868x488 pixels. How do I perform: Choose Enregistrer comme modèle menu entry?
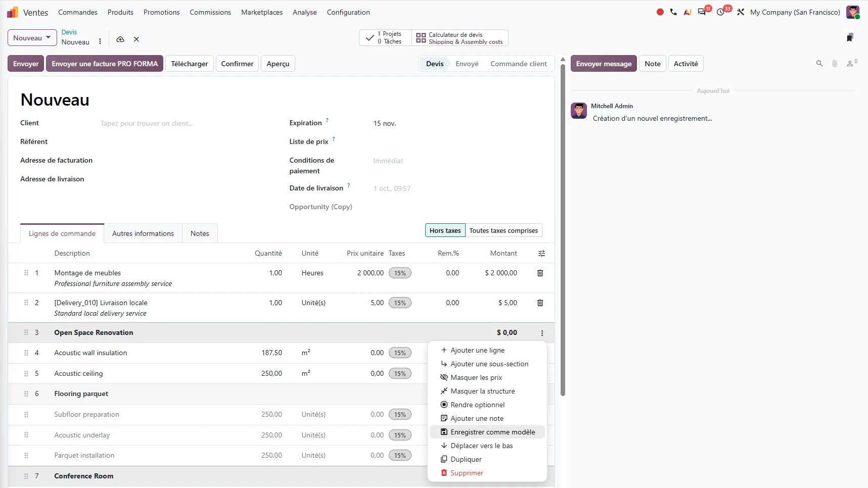pyautogui.click(x=487, y=432)
